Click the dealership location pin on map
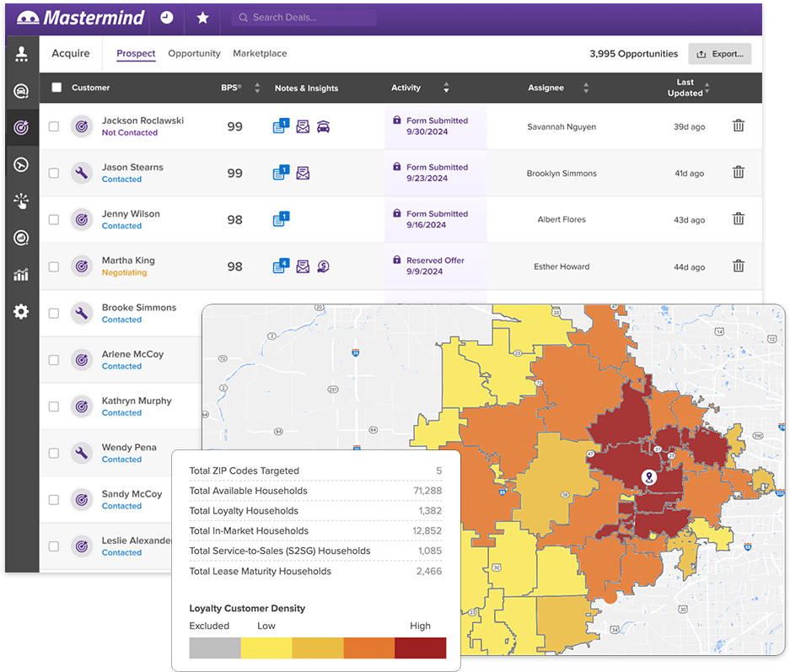 [x=649, y=476]
